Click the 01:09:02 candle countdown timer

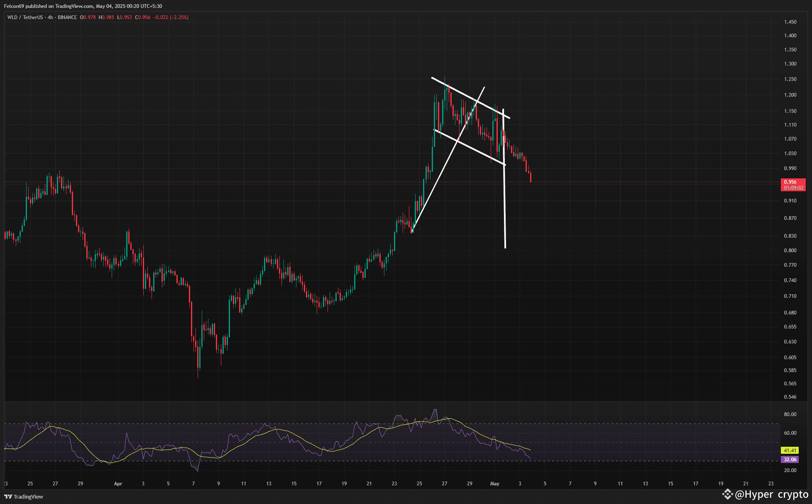click(793, 188)
